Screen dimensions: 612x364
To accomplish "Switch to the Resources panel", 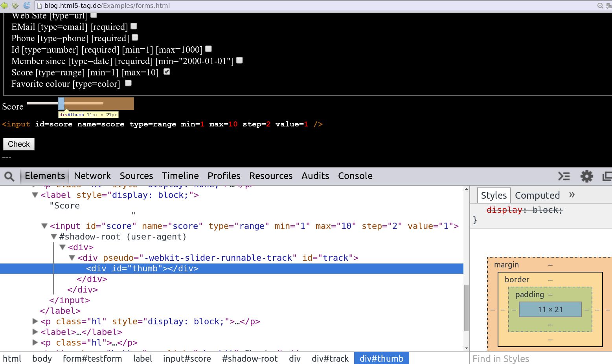I will coord(271,176).
